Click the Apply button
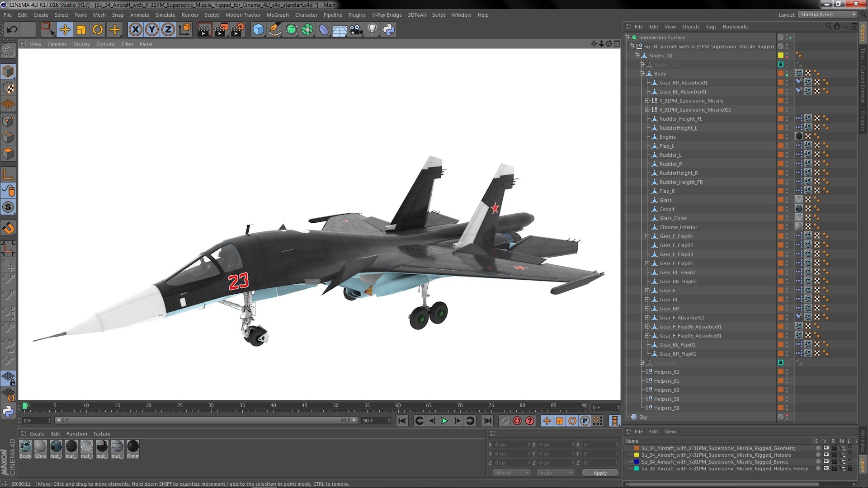The height and width of the screenshot is (488, 868). (600, 473)
